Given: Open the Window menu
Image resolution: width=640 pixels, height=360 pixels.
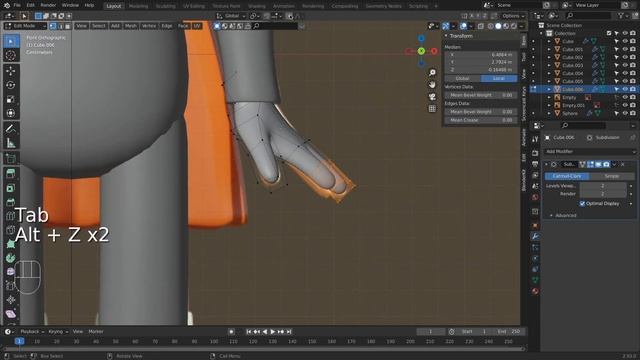Looking at the screenshot, I should (70, 5).
